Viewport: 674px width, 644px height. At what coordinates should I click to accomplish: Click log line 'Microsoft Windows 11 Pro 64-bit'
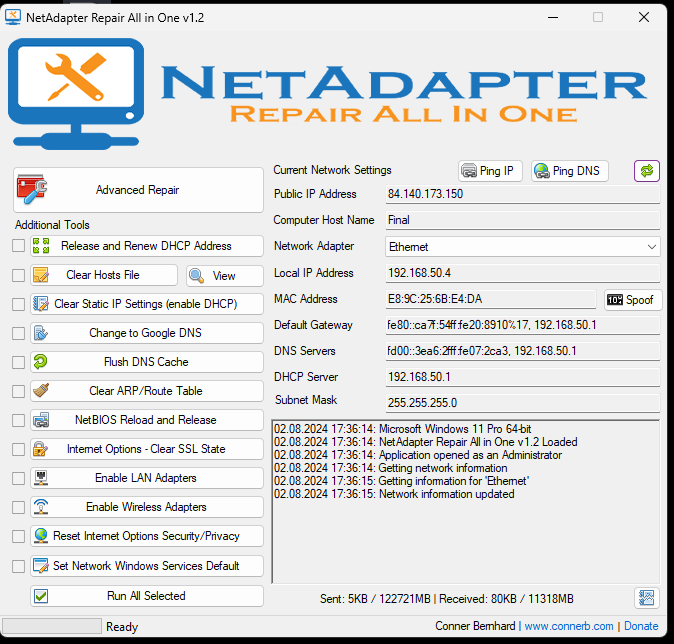click(x=403, y=429)
